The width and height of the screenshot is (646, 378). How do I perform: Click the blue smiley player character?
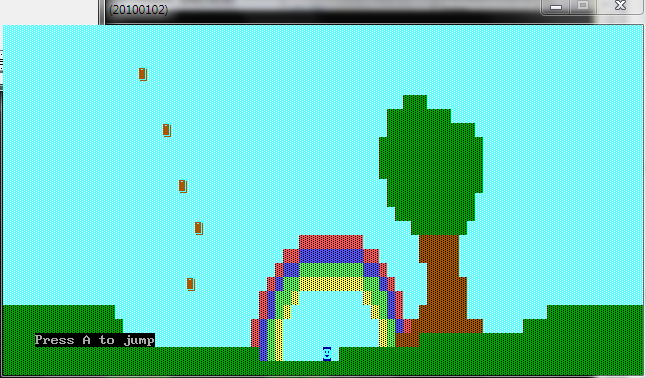click(327, 354)
